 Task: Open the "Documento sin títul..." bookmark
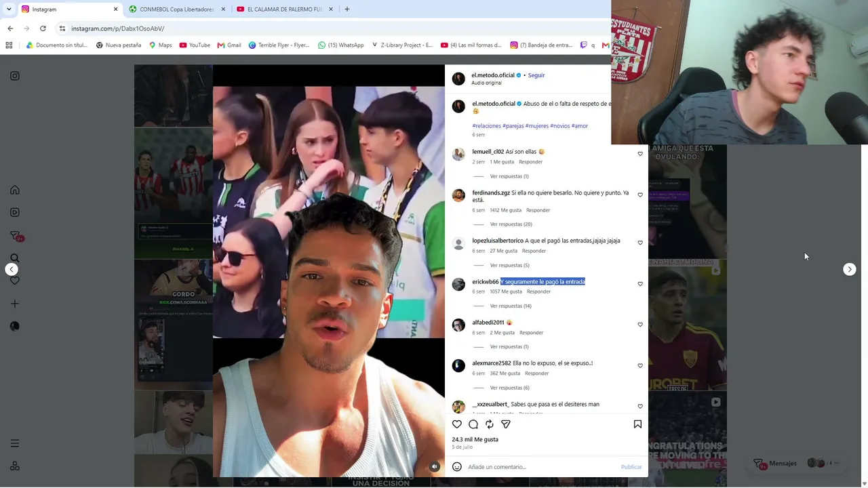(57, 45)
